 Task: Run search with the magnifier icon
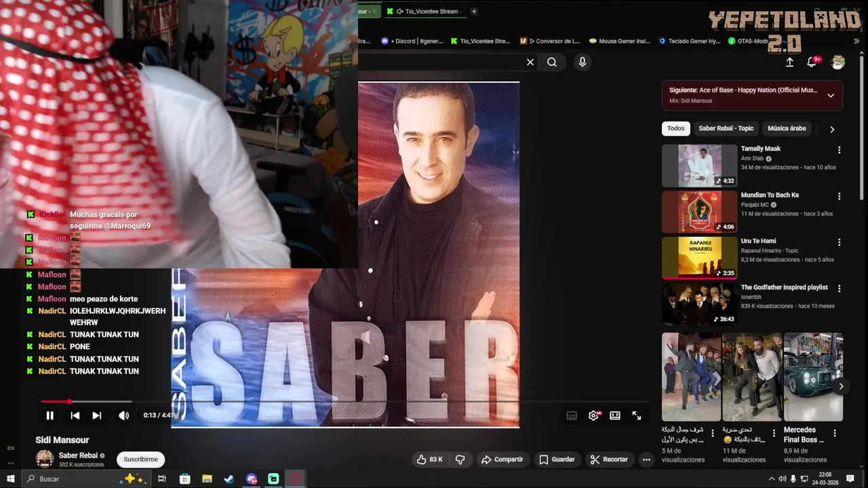pos(552,62)
